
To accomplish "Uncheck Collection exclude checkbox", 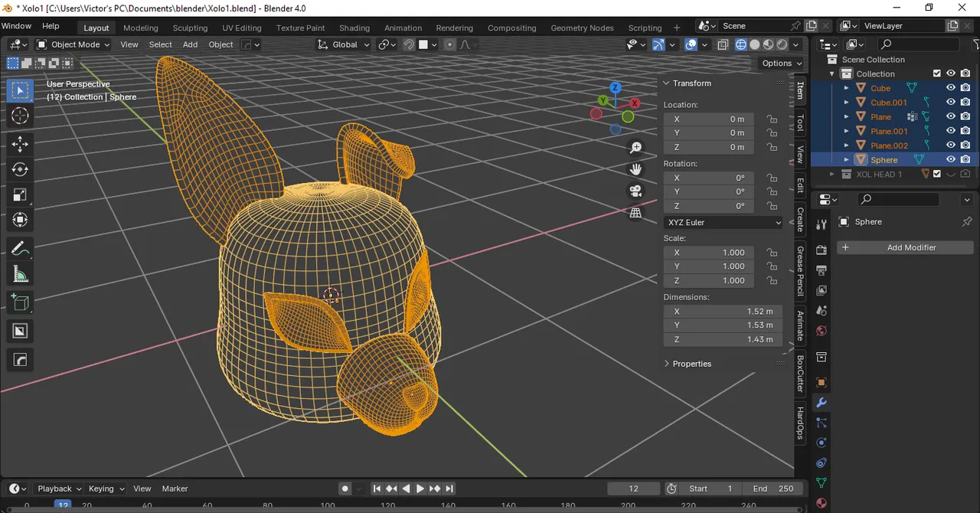I will pyautogui.click(x=936, y=74).
